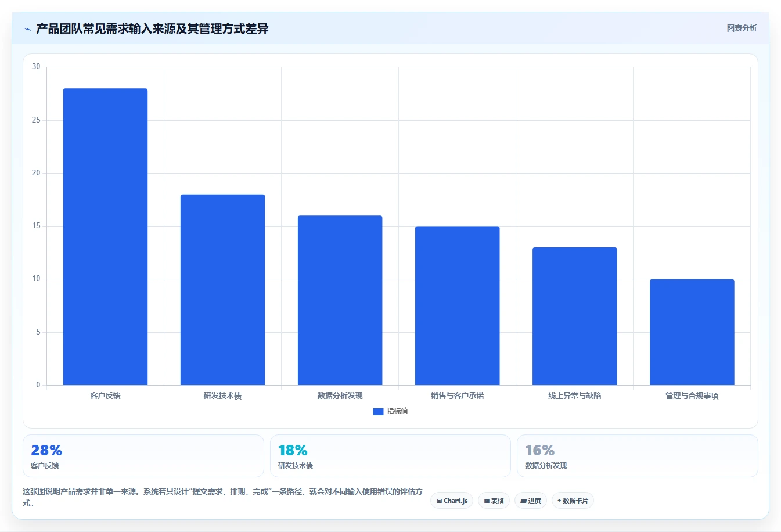Click the 线上异常与缺陷 x-axis label
This screenshot has width=781, height=532.
coord(574,396)
